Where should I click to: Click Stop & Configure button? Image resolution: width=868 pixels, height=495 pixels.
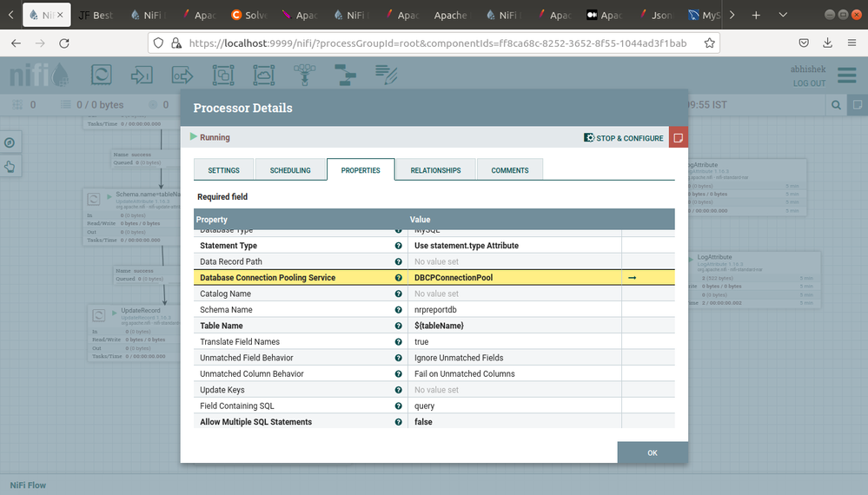[623, 138]
